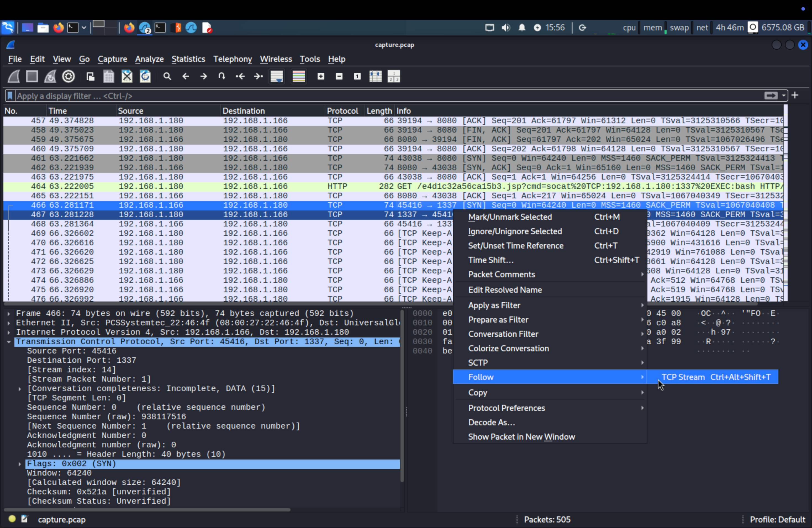812x528 pixels.
Task: Choose Mark/Unmark Selected context entry
Action: point(550,217)
